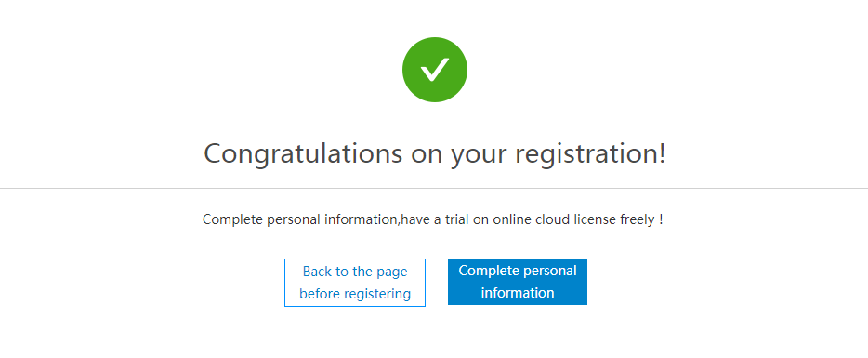Screen dimensions: 868x358
Task: Choose the solid blue button
Action: [x=517, y=282]
